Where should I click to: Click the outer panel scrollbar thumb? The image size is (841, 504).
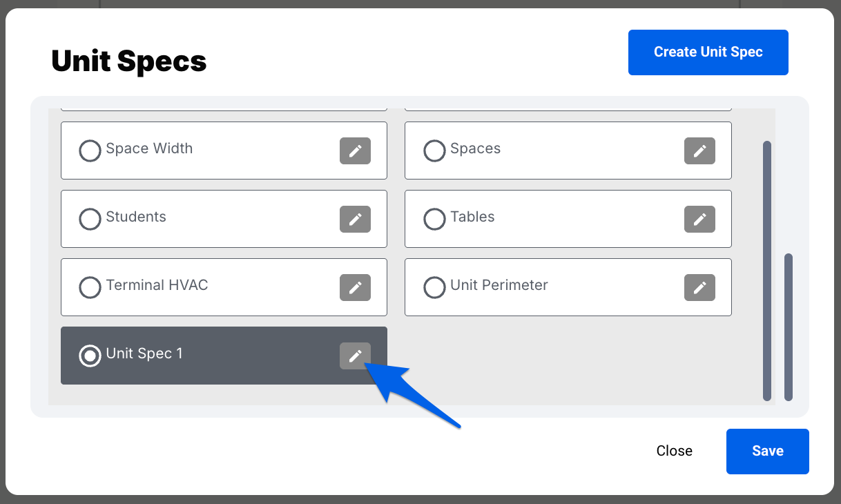(x=789, y=327)
